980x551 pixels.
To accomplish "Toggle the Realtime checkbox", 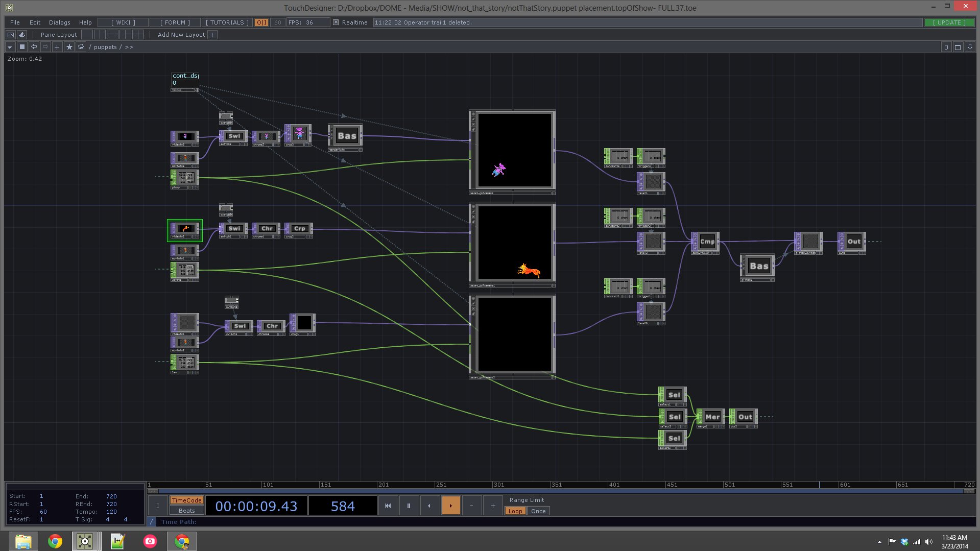I will pos(336,22).
